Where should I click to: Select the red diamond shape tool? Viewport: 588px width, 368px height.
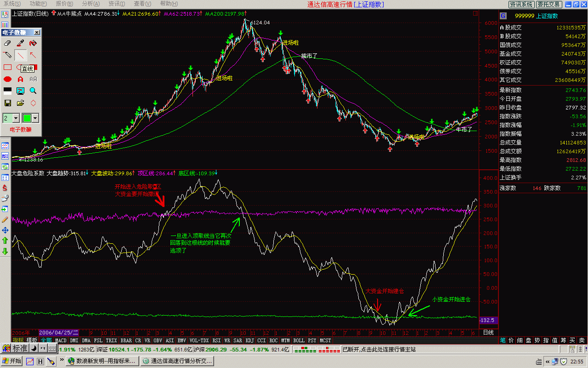33,103
